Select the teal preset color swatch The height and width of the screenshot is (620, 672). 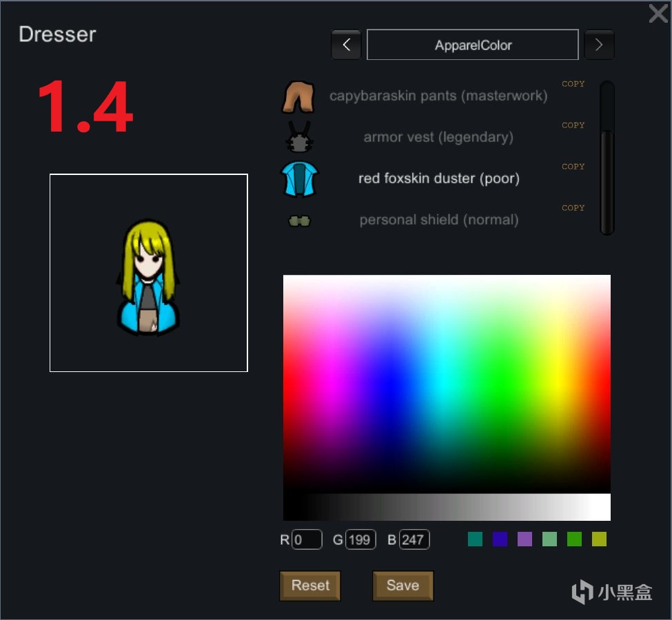click(x=474, y=539)
